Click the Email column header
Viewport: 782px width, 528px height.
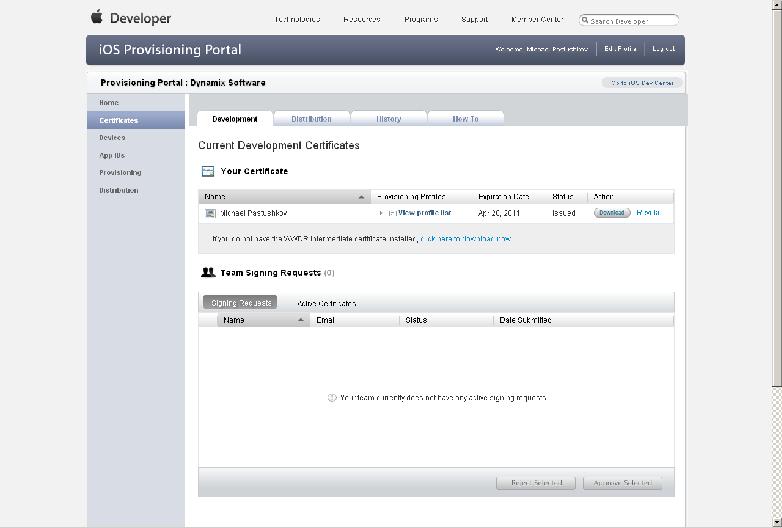(355, 320)
